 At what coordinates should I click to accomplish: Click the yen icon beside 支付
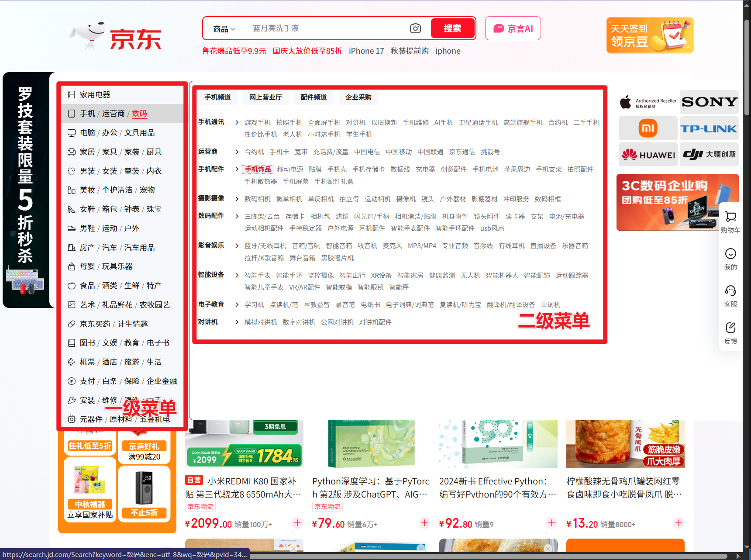[x=72, y=381]
